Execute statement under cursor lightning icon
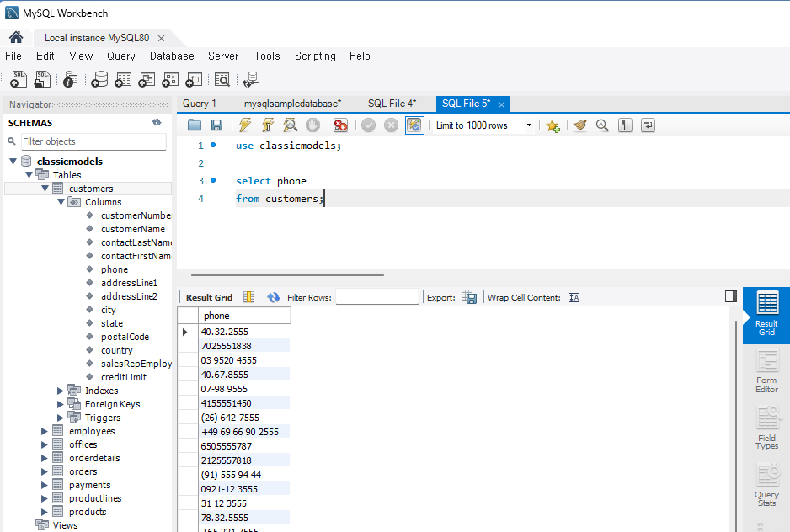The width and height of the screenshot is (790, 532). 268,125
